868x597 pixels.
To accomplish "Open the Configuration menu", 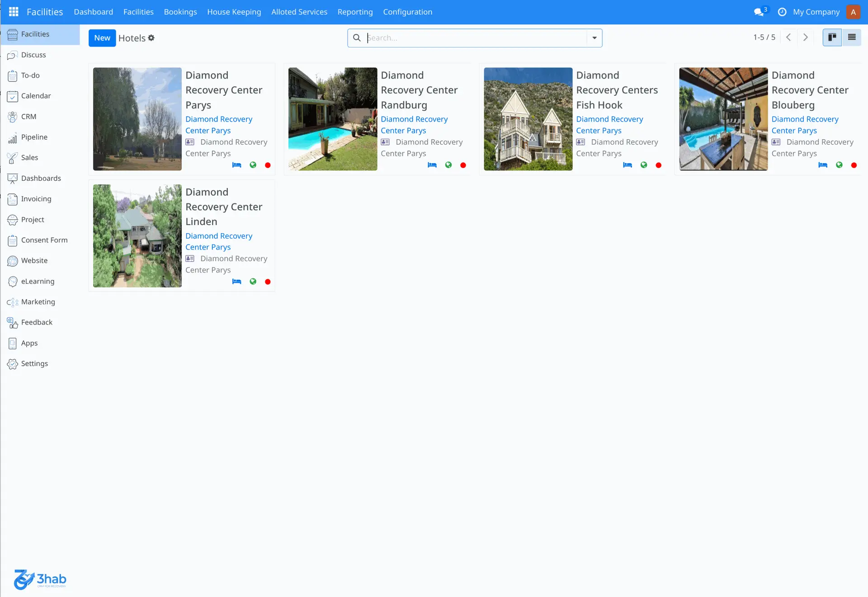I will click(x=407, y=12).
